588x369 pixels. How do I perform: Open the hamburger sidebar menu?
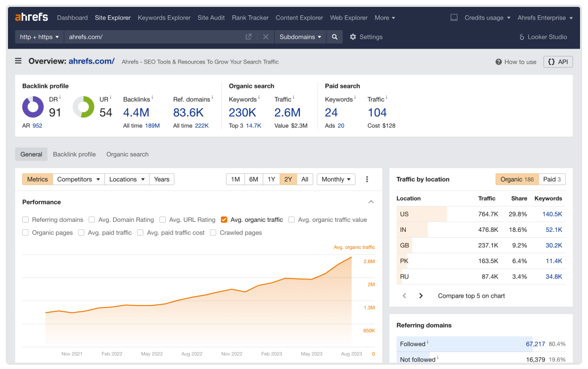19,61
